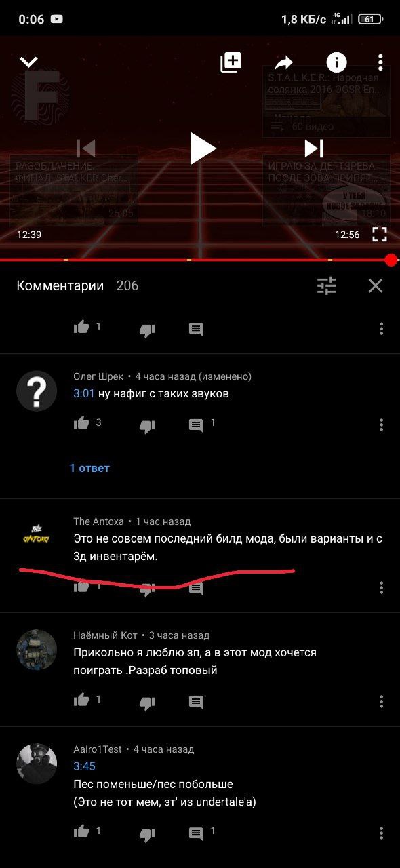400x868 pixels.
Task: Tap the share arrow icon
Action: point(283,63)
